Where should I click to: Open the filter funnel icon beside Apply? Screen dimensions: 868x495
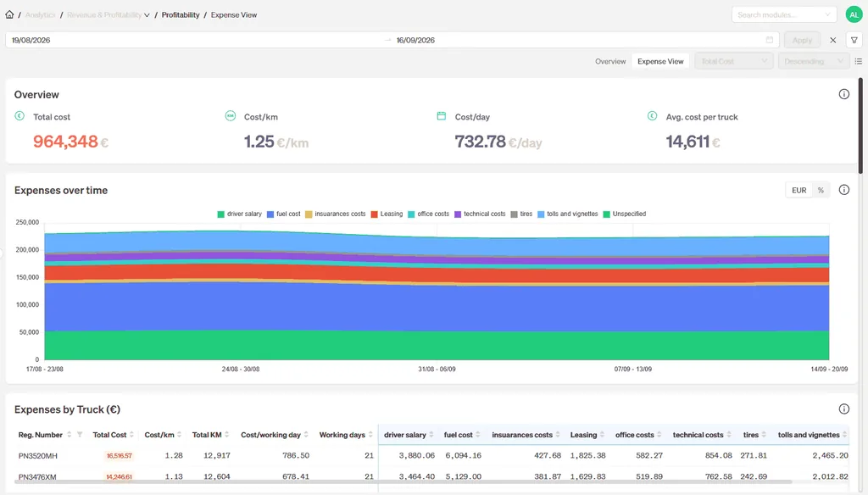(854, 40)
